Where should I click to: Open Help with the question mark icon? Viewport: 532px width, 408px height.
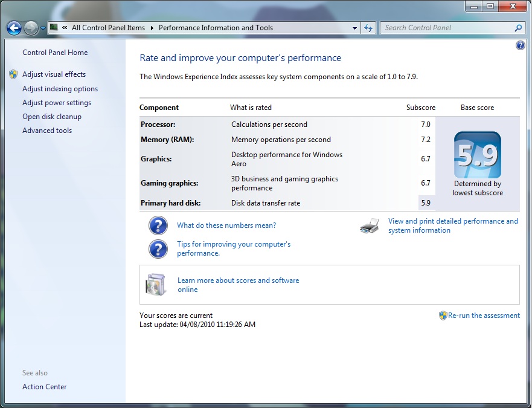pyautogui.click(x=520, y=45)
